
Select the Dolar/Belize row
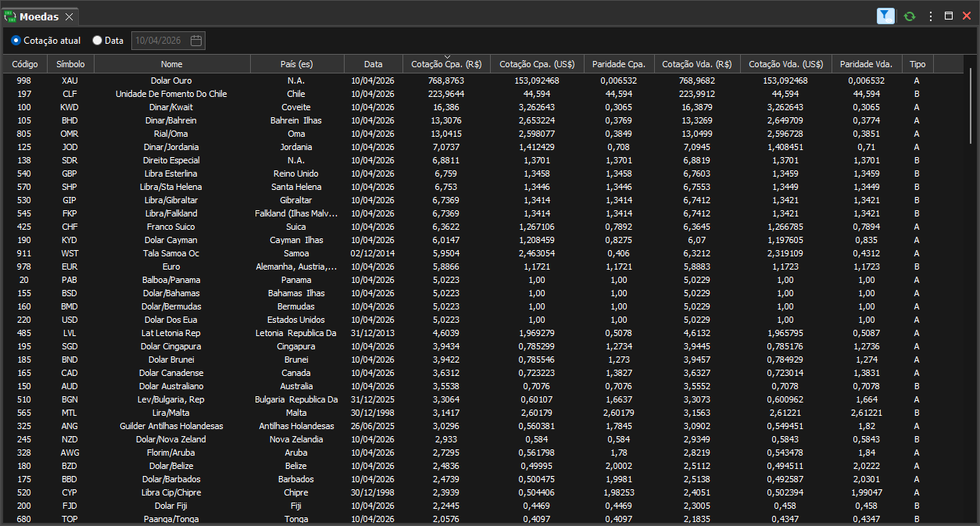coord(483,466)
